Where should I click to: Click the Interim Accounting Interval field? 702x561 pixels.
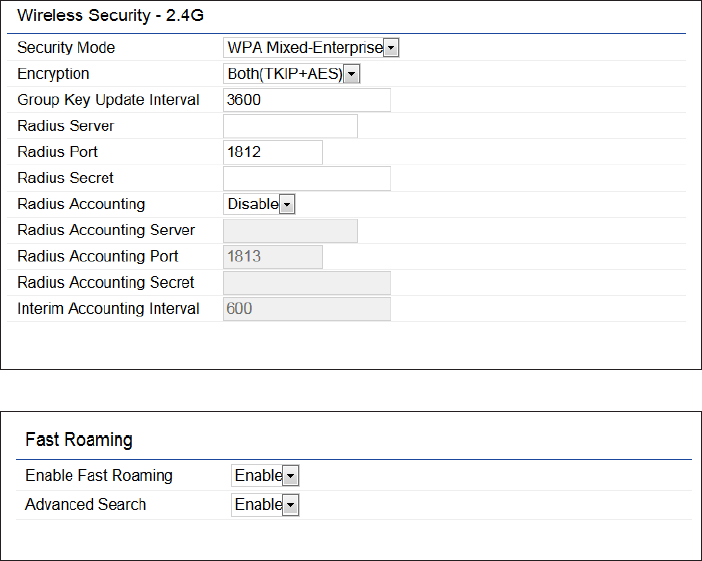click(x=306, y=309)
